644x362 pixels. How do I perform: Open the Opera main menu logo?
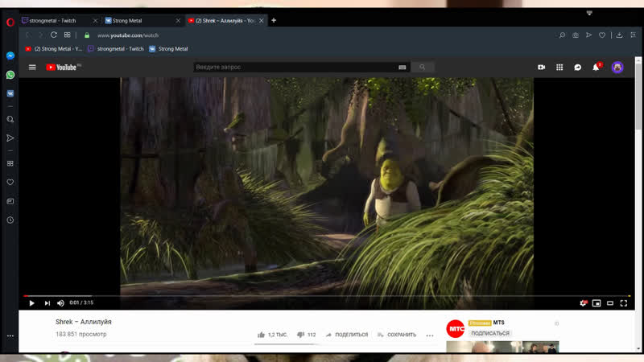10,23
